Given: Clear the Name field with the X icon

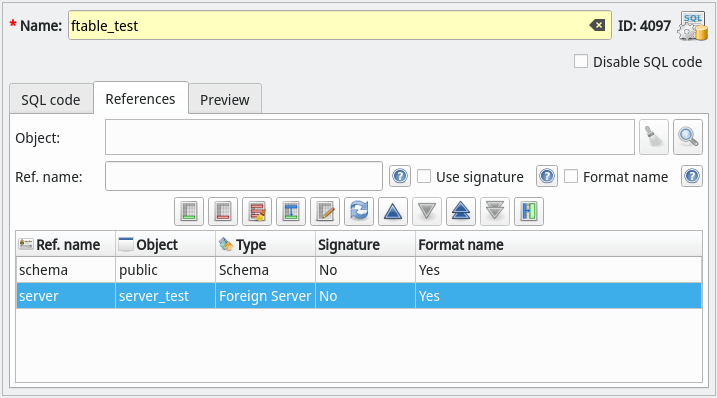Looking at the screenshot, I should [597, 25].
